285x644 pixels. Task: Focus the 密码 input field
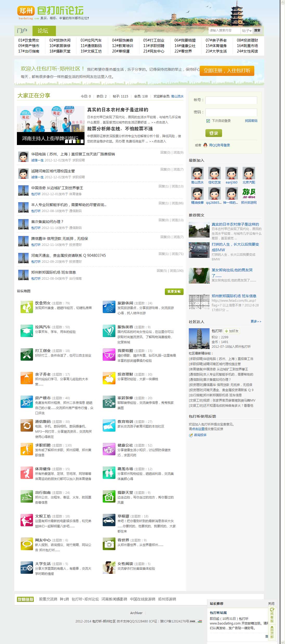(231, 112)
